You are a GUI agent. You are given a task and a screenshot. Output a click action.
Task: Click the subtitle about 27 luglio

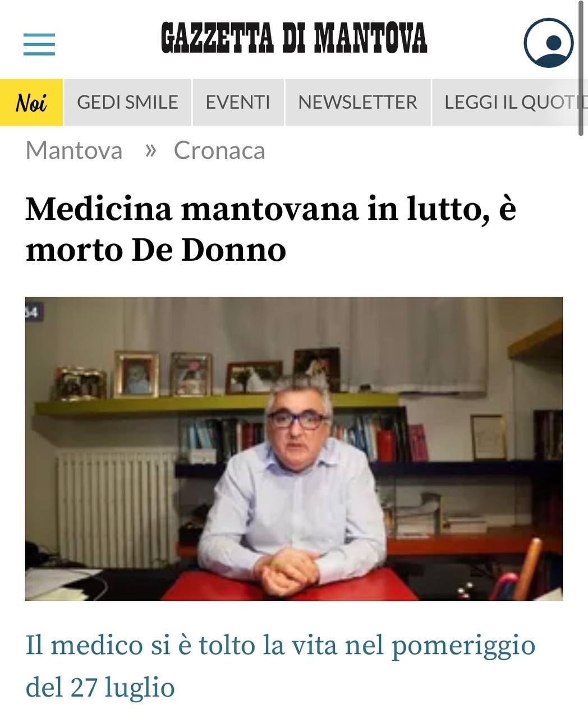pyautogui.click(x=281, y=666)
